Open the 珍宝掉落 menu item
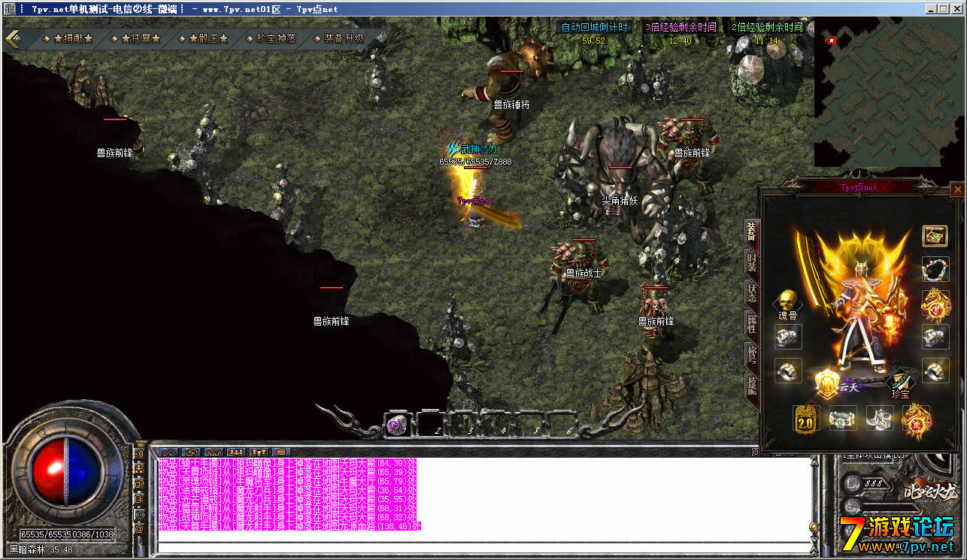 [276, 38]
